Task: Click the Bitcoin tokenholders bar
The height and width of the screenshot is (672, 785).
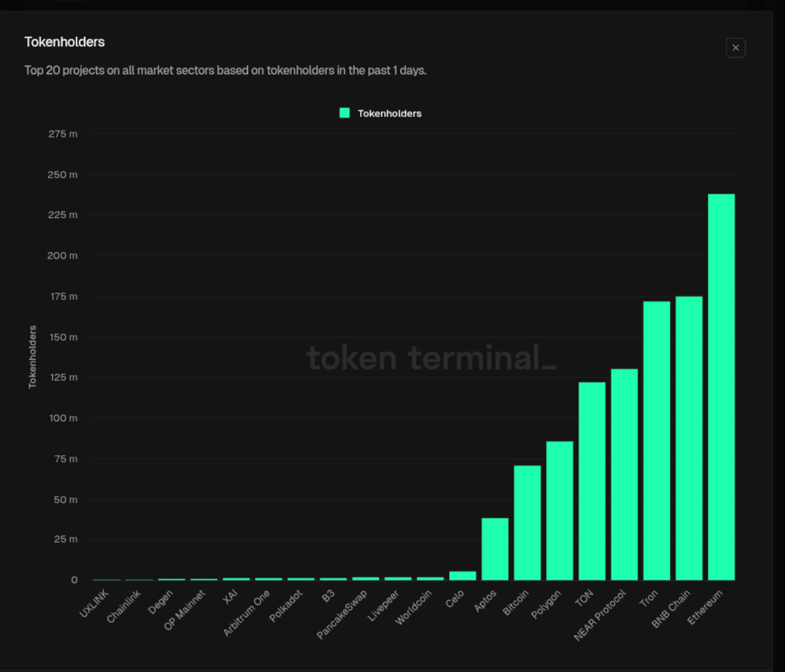Action: coord(527,522)
